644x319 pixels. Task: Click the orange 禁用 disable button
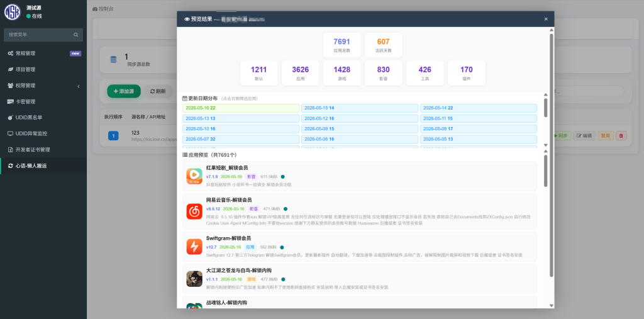[606, 135]
